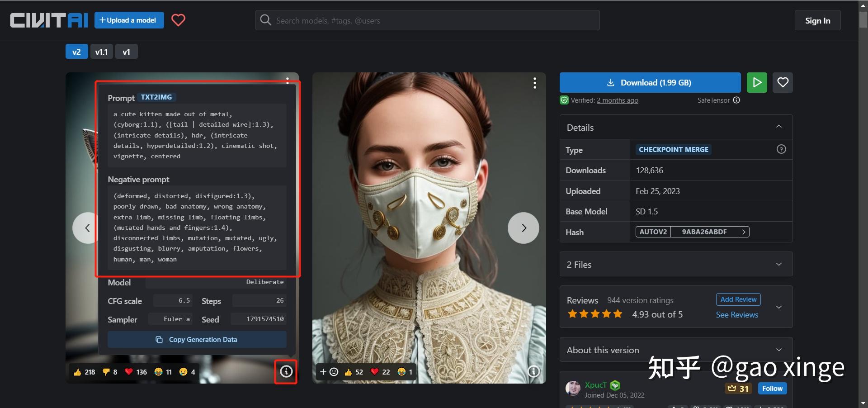868x408 pixels.
Task: Select the v1 version tab
Action: 126,52
